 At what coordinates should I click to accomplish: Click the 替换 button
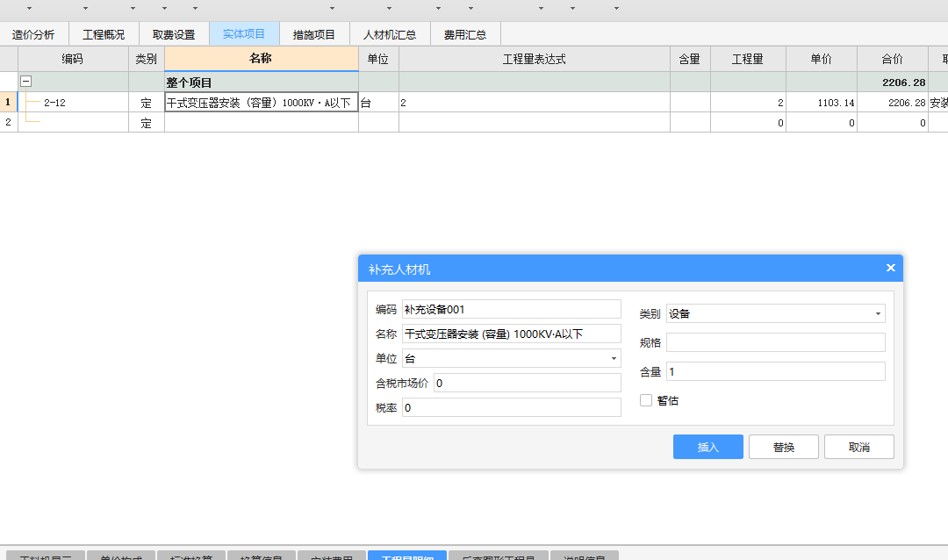(784, 447)
